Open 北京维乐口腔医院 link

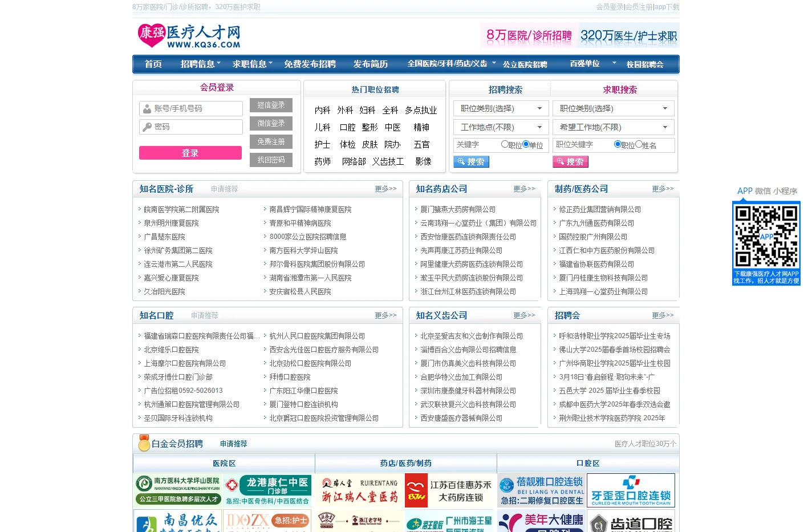tap(171, 350)
